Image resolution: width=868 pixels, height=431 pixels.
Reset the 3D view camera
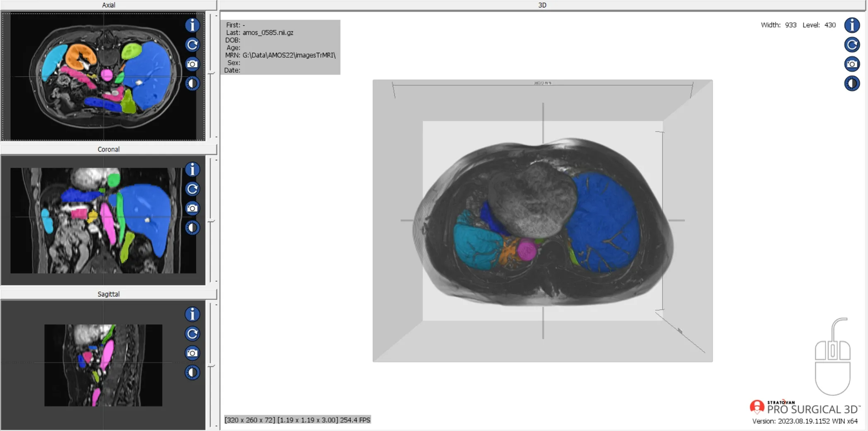(x=852, y=44)
